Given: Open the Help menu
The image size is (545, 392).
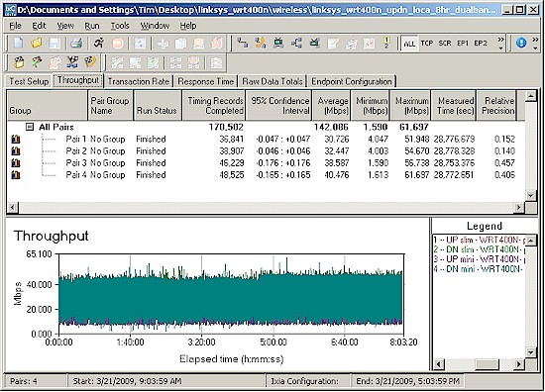Looking at the screenshot, I should (188, 26).
